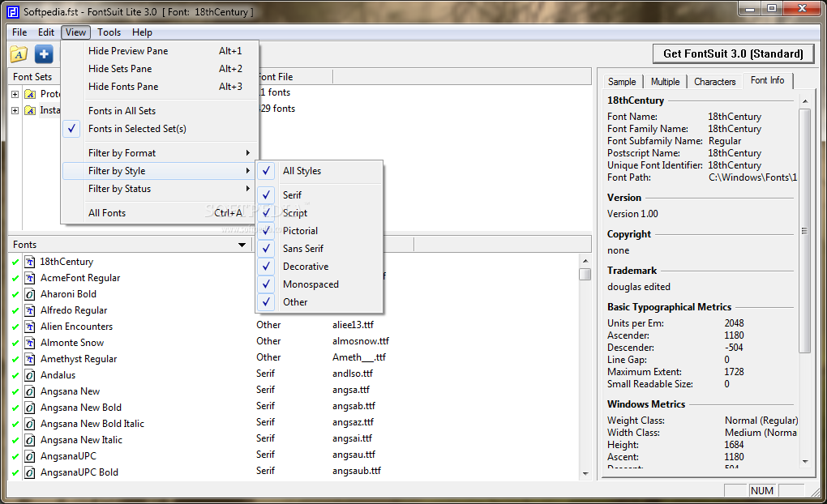This screenshot has width=827, height=504.
Task: Click the font icon beside Alfredo Regular
Action: click(30, 310)
